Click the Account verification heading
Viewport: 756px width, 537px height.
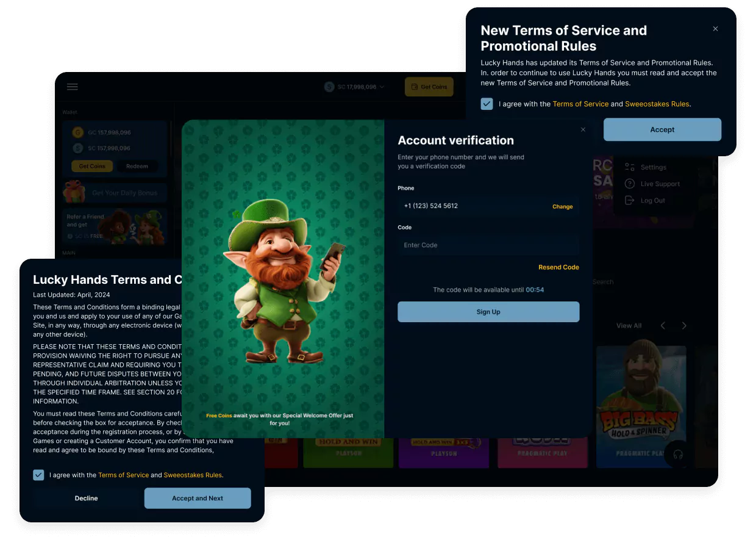tap(456, 140)
